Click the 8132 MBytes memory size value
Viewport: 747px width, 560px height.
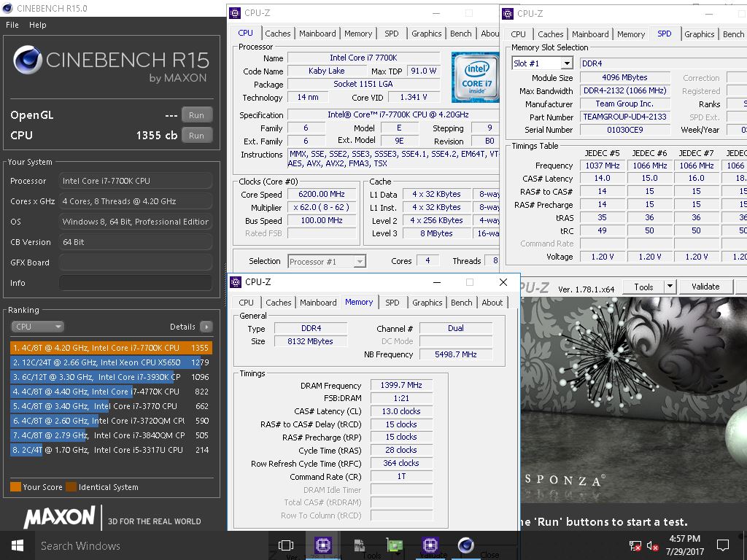(310, 341)
